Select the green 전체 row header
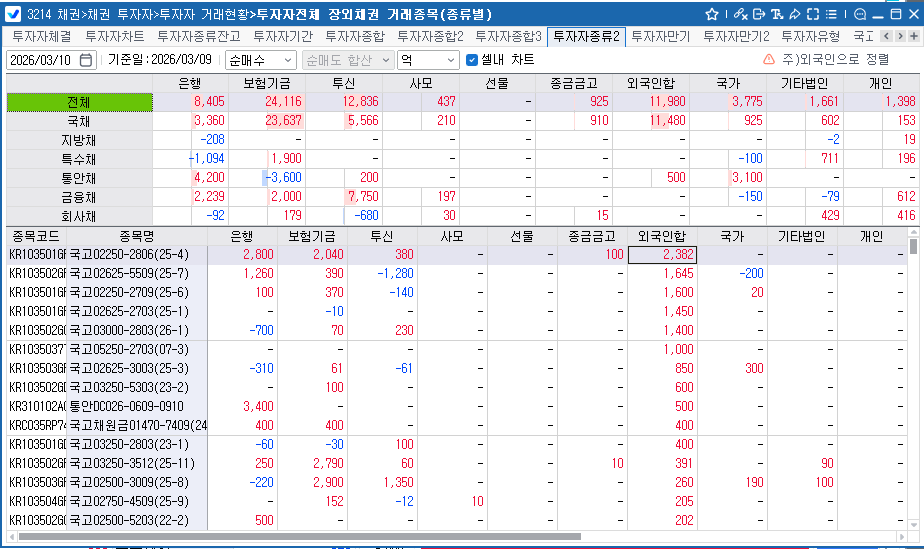The width and height of the screenshot is (924, 549). [x=79, y=102]
